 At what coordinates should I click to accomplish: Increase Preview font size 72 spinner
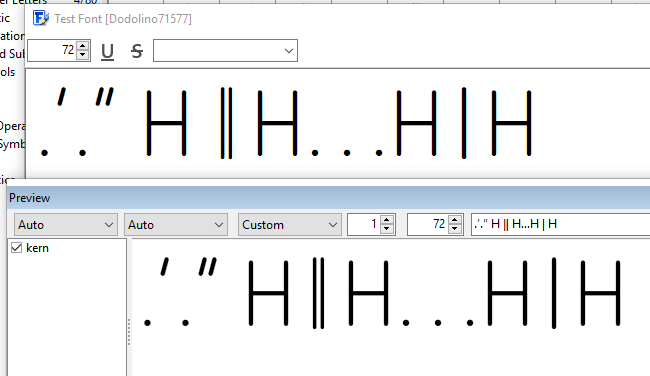click(455, 220)
